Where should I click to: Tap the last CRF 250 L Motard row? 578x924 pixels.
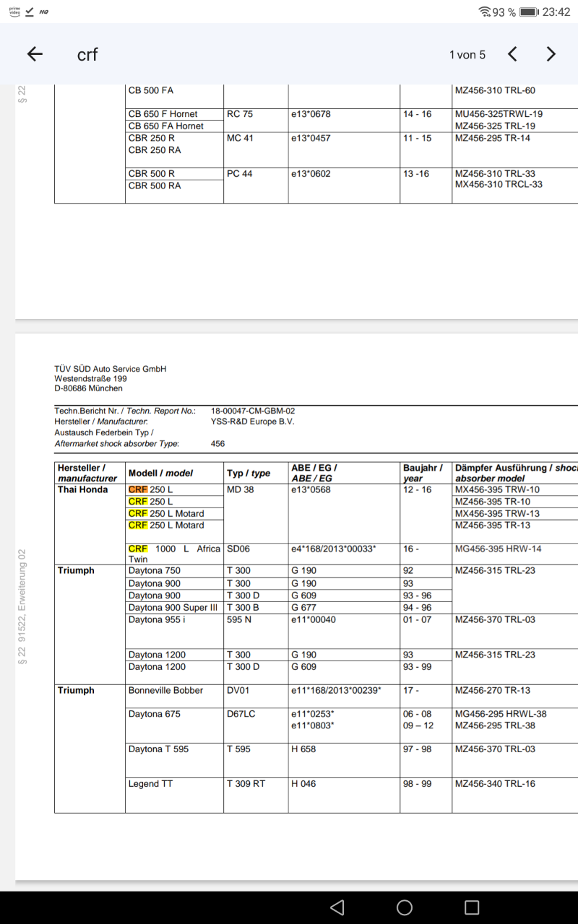click(166, 526)
